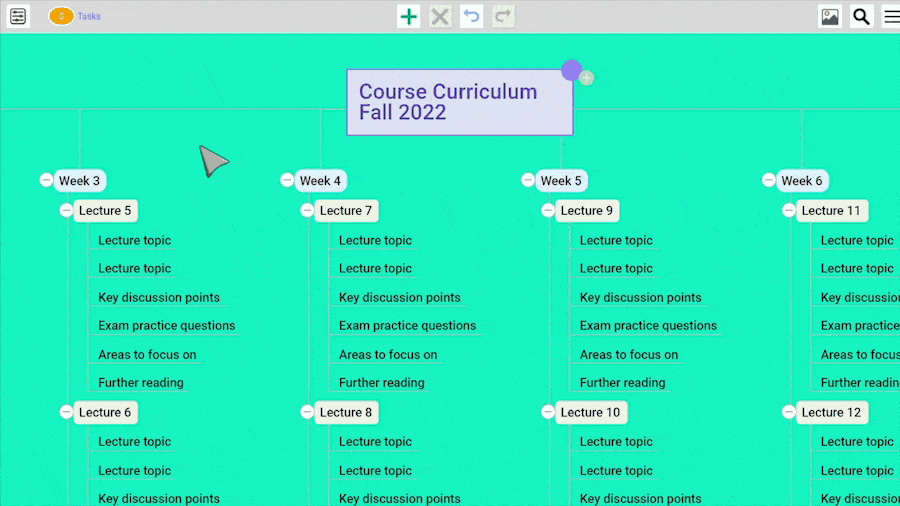Click Areas to focus on under Lecture 5
Screen dimensions: 900x506
point(148,355)
